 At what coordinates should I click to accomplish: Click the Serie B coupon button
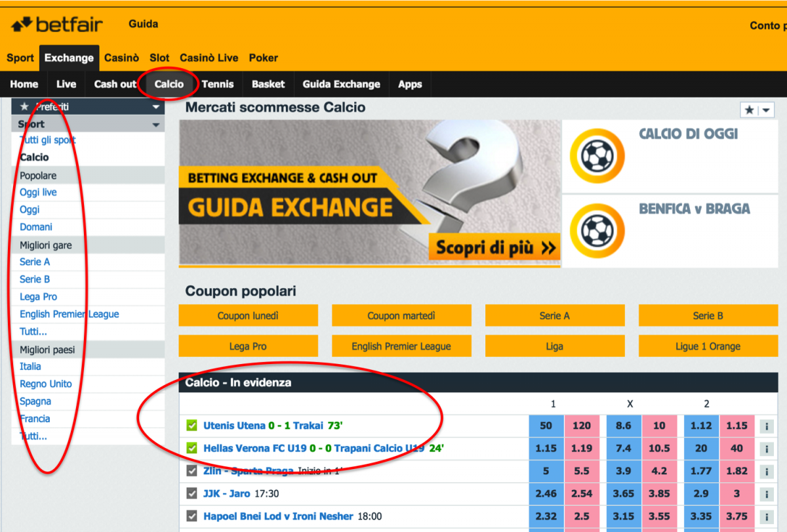click(x=708, y=316)
